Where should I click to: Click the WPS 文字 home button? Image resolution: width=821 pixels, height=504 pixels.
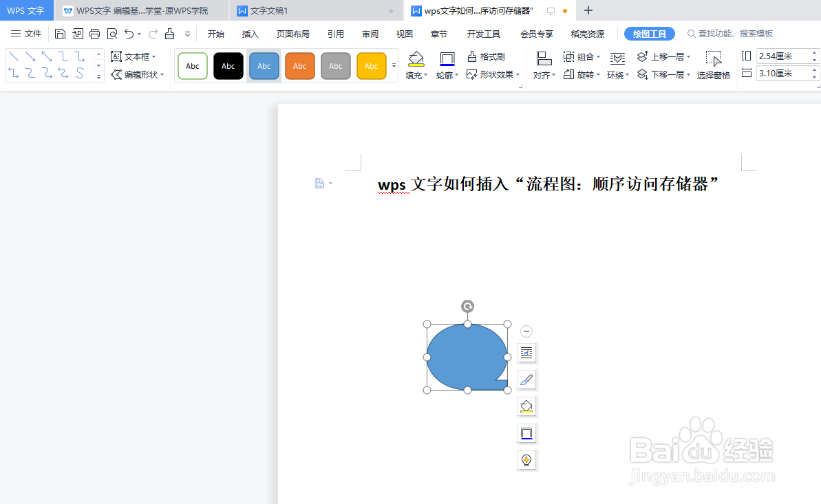tap(26, 10)
